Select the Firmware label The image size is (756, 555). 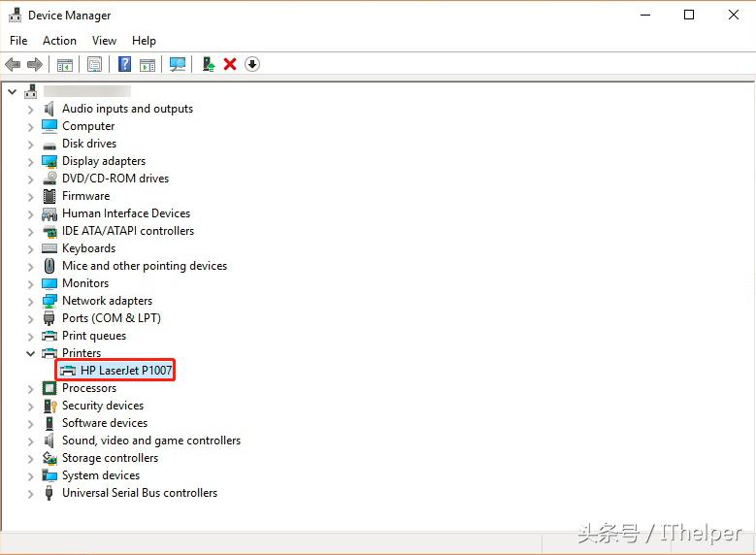[x=85, y=196]
